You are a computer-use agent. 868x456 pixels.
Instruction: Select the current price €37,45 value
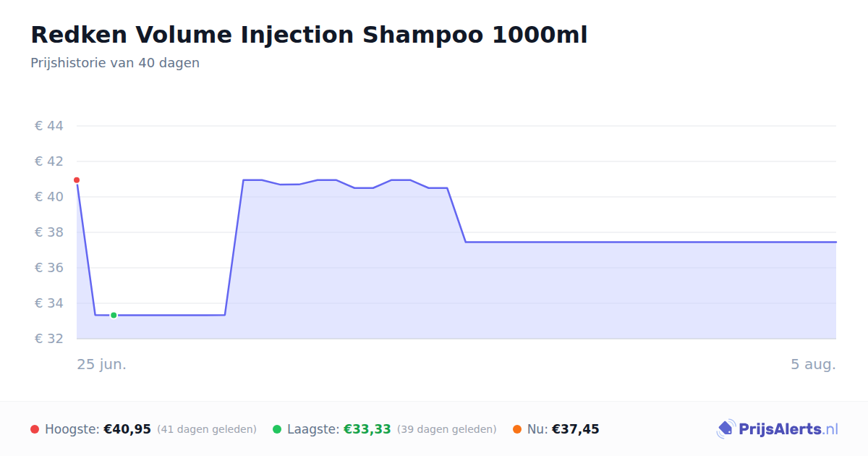(x=576, y=429)
